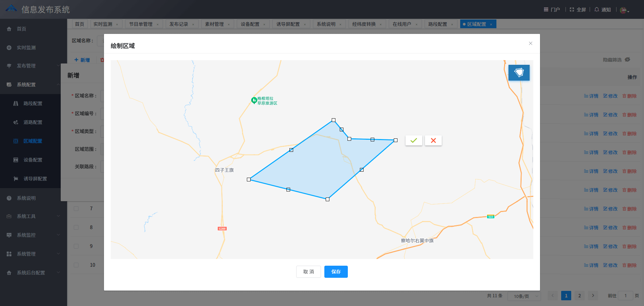Go to page 2 in pagination
The image size is (644, 306).
pyautogui.click(x=579, y=296)
